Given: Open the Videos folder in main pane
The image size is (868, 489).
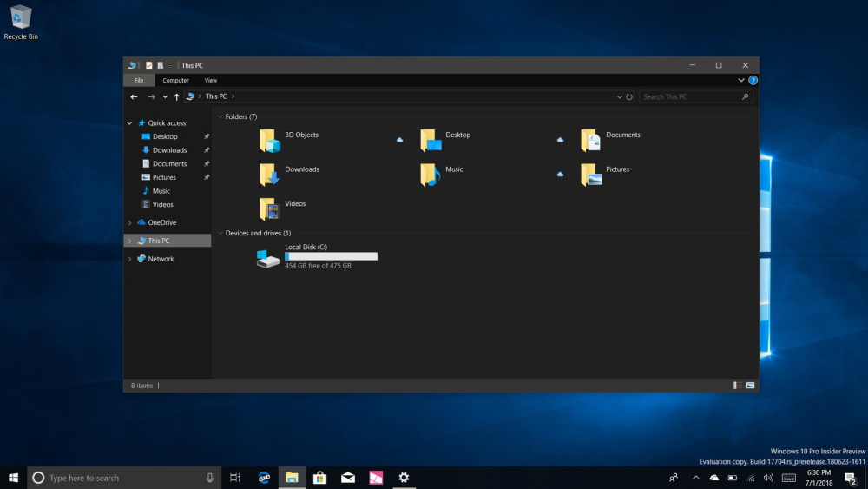Looking at the screenshot, I should coord(271,209).
